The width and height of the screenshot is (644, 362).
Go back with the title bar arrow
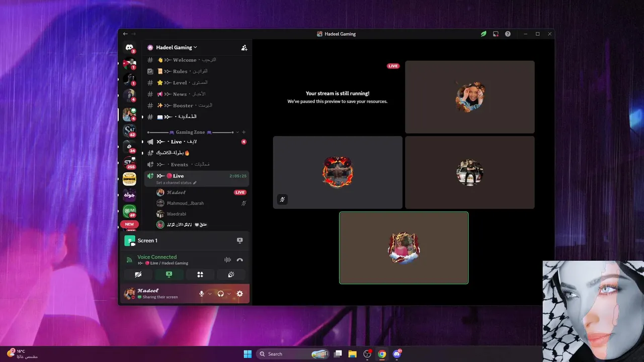pos(125,34)
